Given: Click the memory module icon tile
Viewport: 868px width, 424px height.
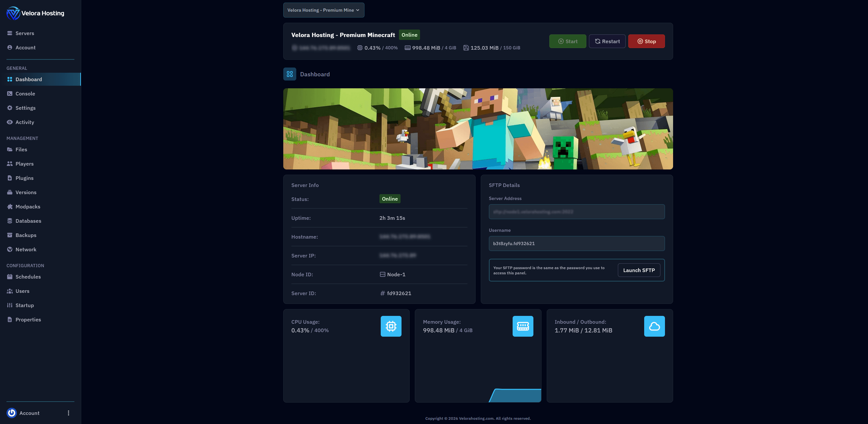Looking at the screenshot, I should pyautogui.click(x=523, y=326).
